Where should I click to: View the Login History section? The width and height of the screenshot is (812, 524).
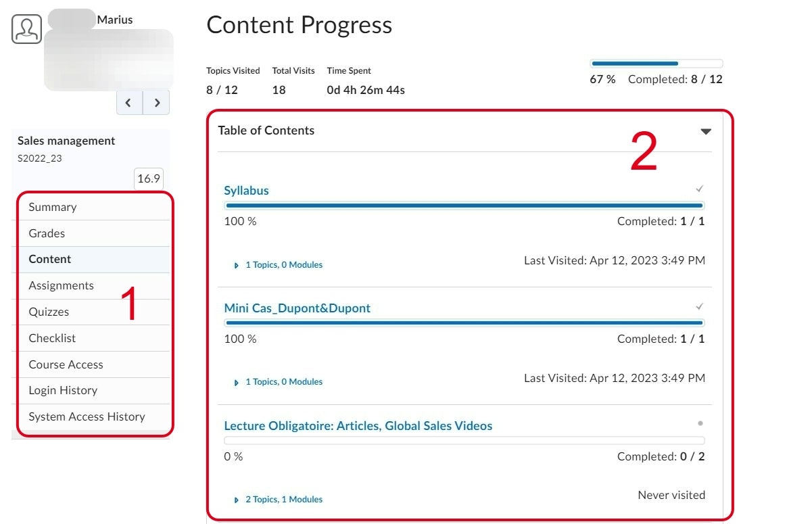click(x=63, y=390)
